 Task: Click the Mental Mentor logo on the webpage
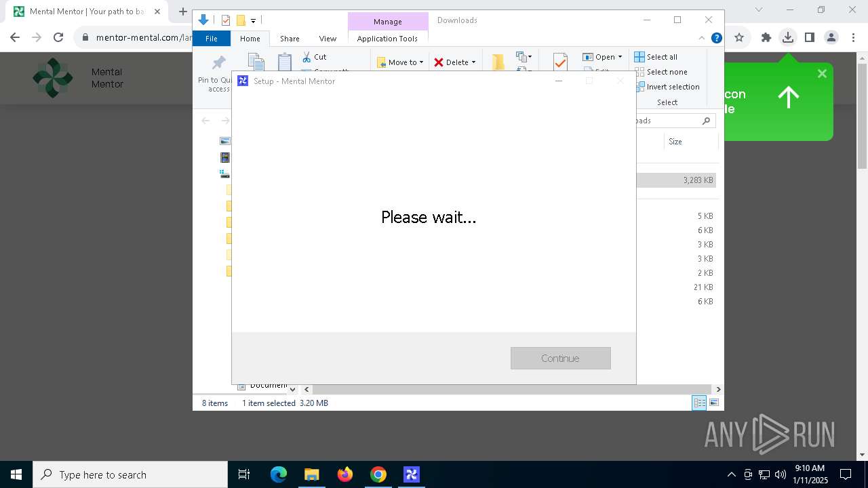(53, 78)
